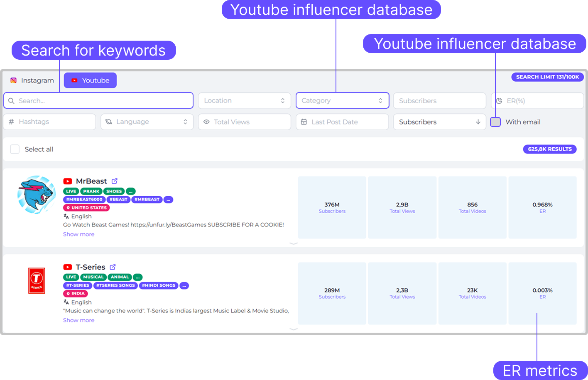
Task: Expand the MrBeast card chevron
Action: point(294,244)
